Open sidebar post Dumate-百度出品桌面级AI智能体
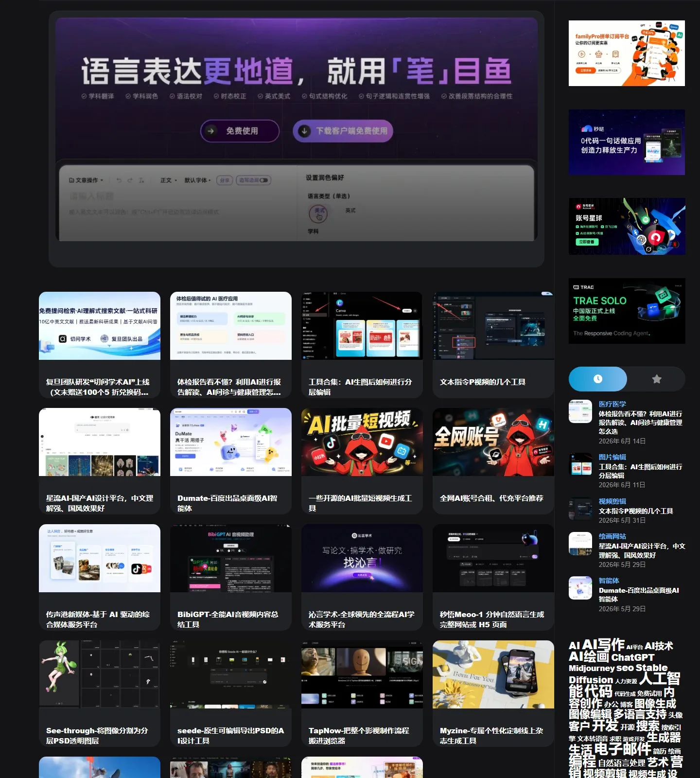Viewport: 700px width, 778px height. click(x=639, y=595)
